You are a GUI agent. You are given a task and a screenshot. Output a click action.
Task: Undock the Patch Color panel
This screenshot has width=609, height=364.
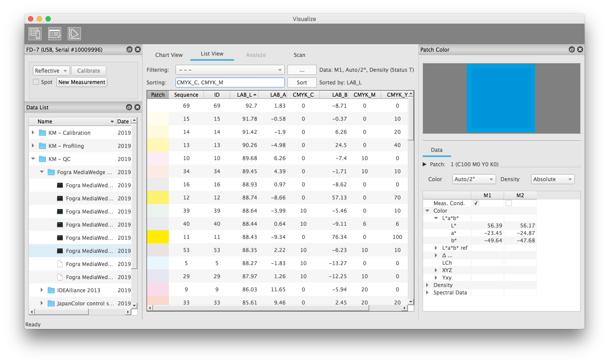tap(572, 50)
